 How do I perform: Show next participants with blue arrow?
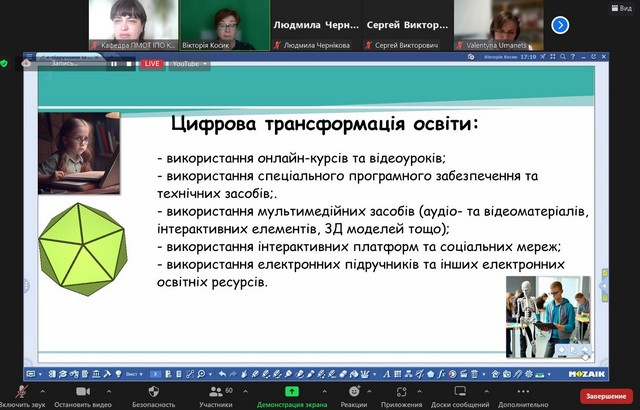tap(560, 25)
